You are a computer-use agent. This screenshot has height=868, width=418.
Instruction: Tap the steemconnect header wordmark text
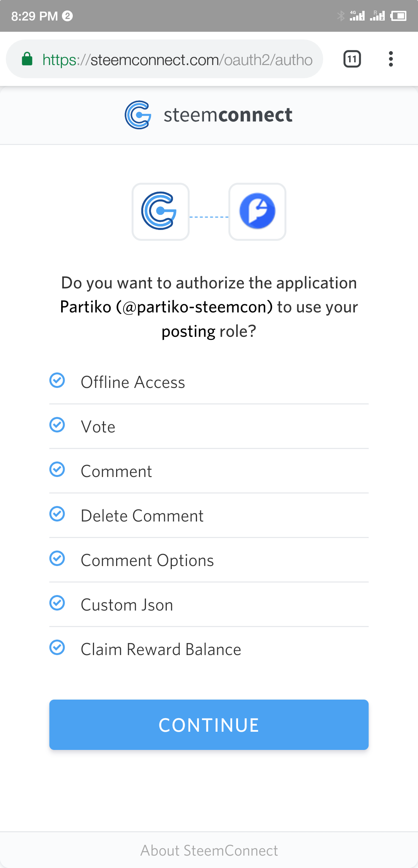[x=228, y=115]
